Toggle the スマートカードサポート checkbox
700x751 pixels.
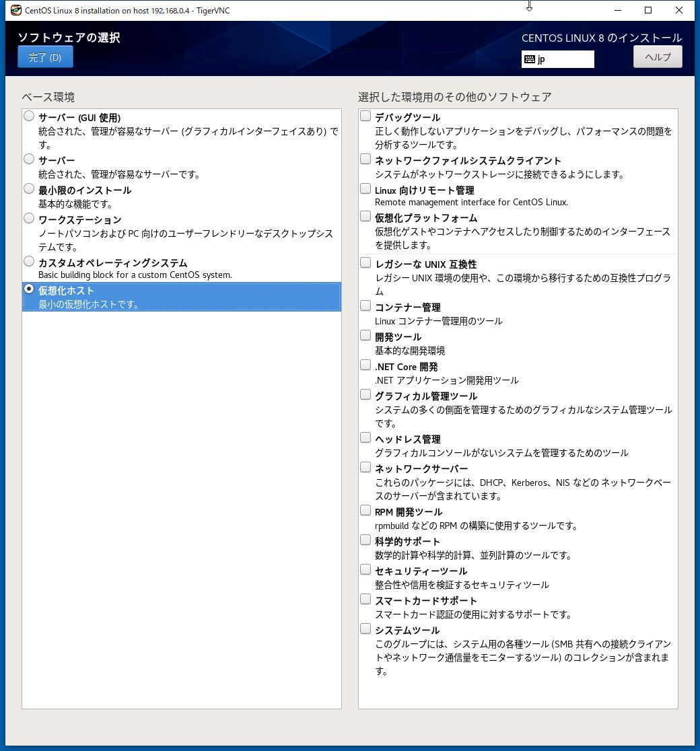[365, 600]
